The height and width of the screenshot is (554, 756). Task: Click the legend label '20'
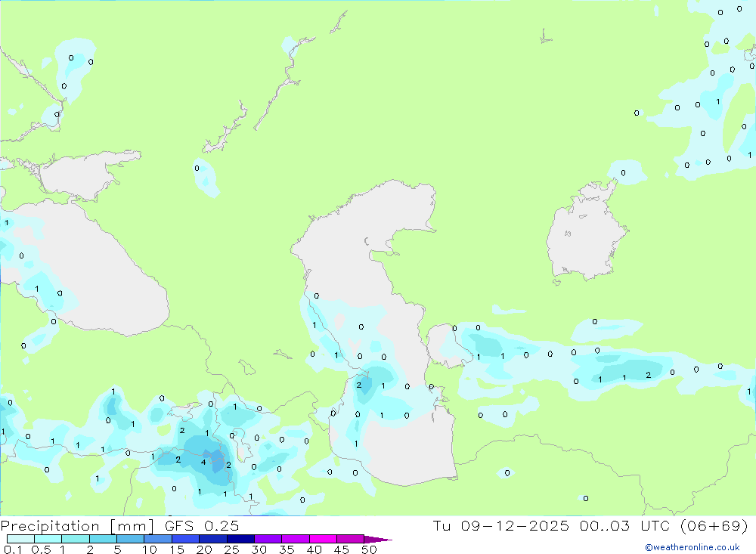(x=204, y=549)
